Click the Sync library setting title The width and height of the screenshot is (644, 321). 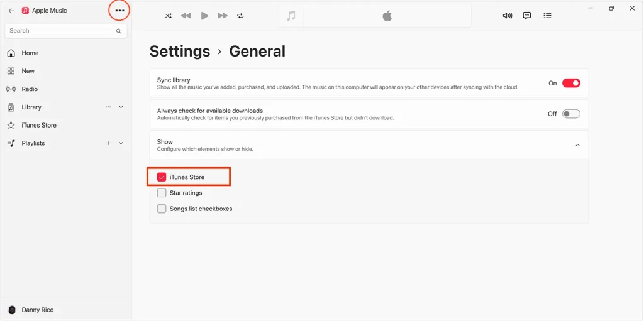point(174,80)
